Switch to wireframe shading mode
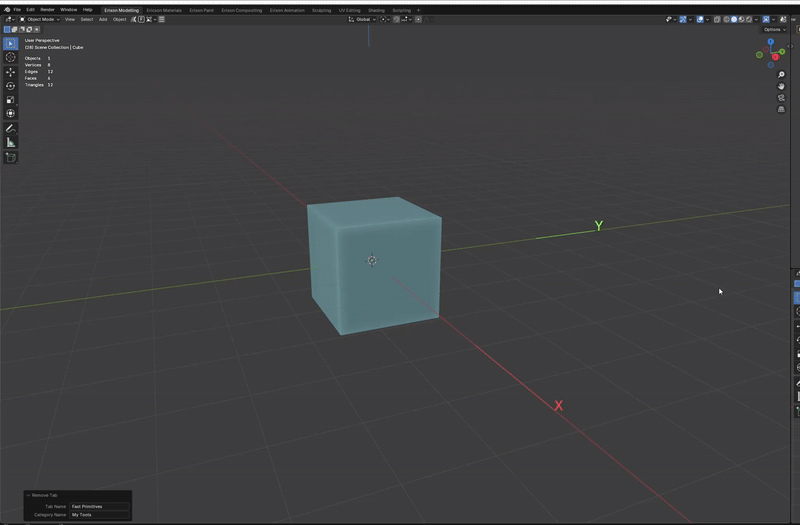Viewport: 800px width, 525px height. [x=727, y=19]
